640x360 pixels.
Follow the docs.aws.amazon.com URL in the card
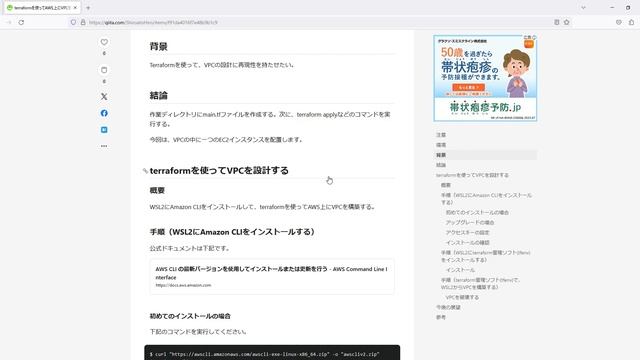183,285
